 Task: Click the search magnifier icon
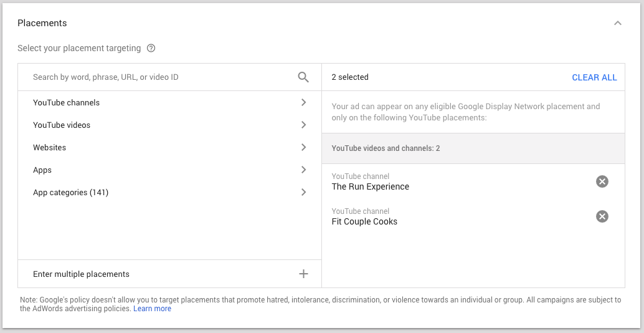[303, 77]
